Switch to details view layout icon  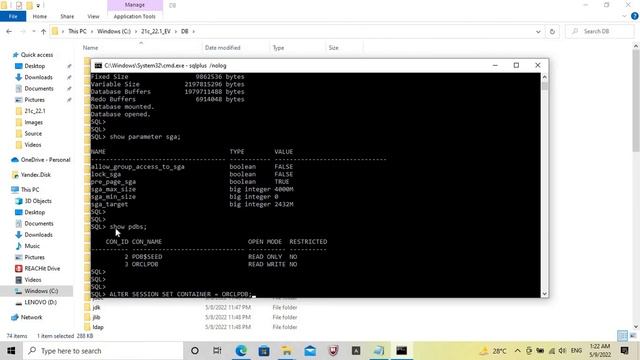click(x=622, y=336)
